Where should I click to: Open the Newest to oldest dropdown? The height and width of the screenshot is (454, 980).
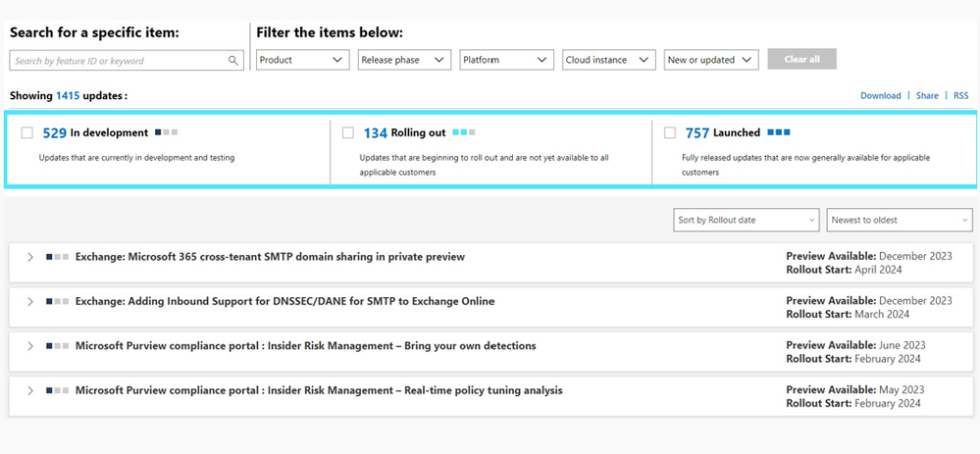(900, 220)
